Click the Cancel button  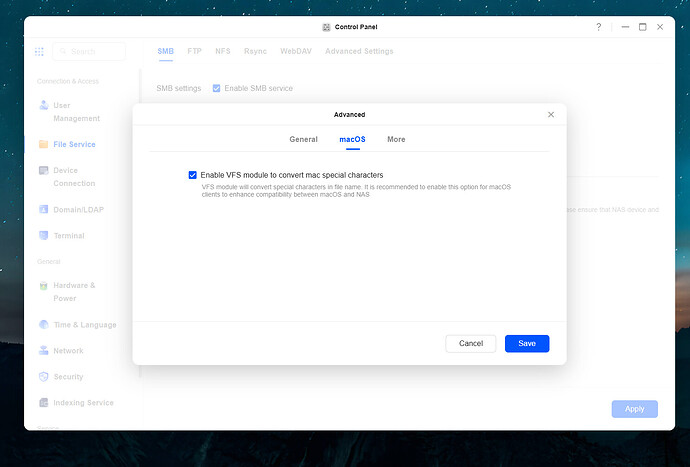coord(470,343)
